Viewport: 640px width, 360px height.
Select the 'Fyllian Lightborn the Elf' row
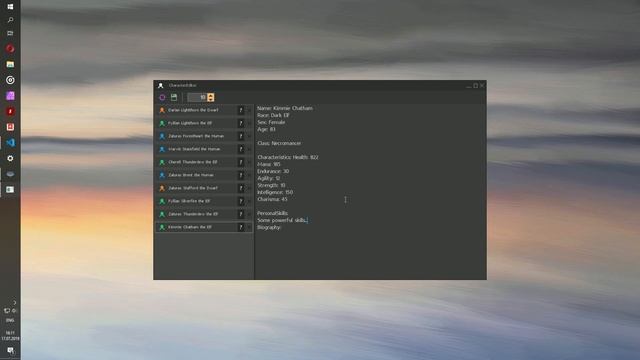click(x=204, y=123)
